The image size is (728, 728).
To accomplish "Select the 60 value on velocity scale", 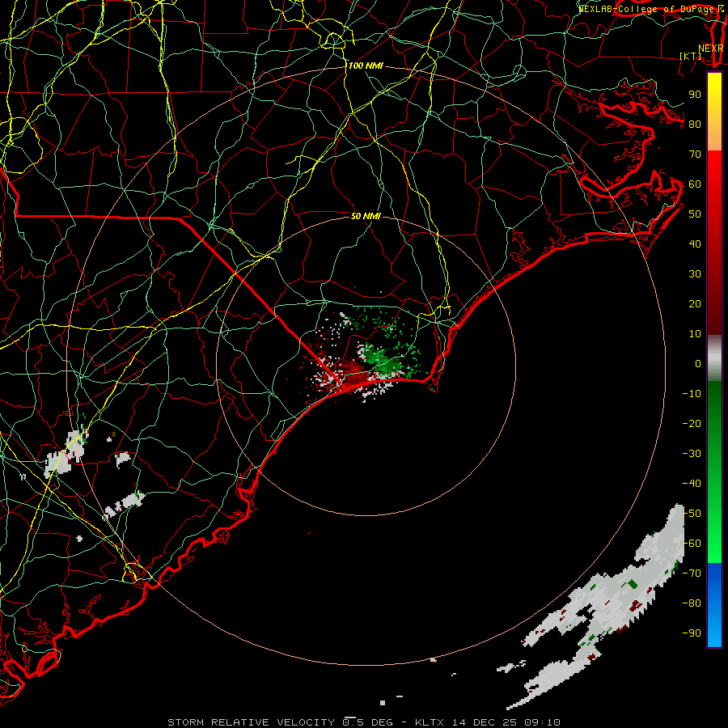I will pyautogui.click(x=695, y=184).
